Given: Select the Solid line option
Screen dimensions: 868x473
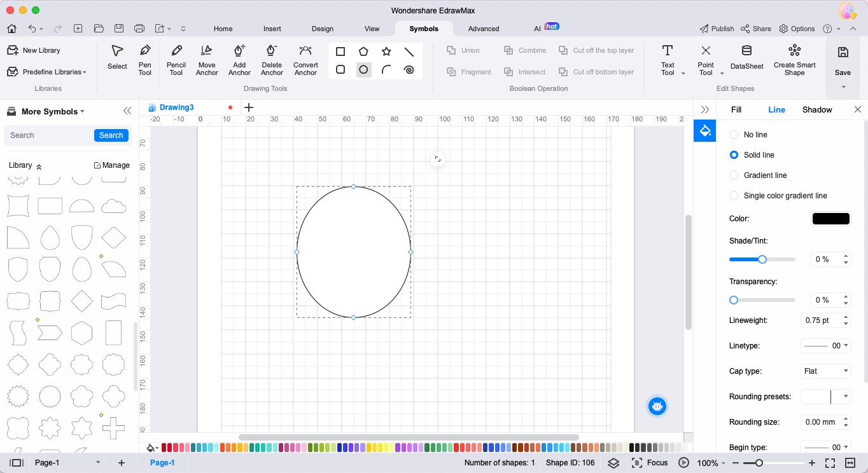Looking at the screenshot, I should [x=752, y=155].
